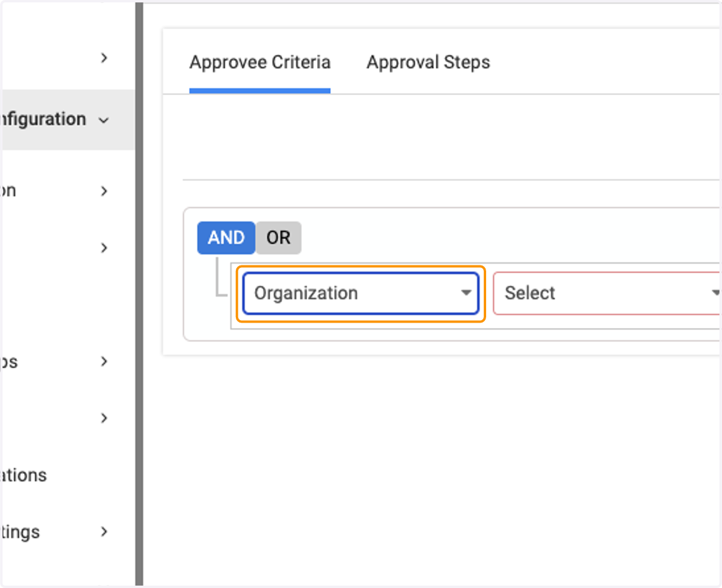The image size is (722, 588).
Task: Toggle the AND condition button
Action: (x=226, y=238)
